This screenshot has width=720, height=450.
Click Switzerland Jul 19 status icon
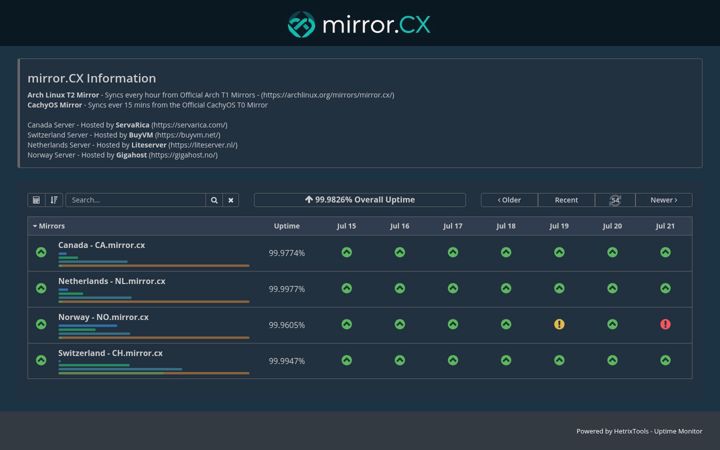[x=559, y=360]
